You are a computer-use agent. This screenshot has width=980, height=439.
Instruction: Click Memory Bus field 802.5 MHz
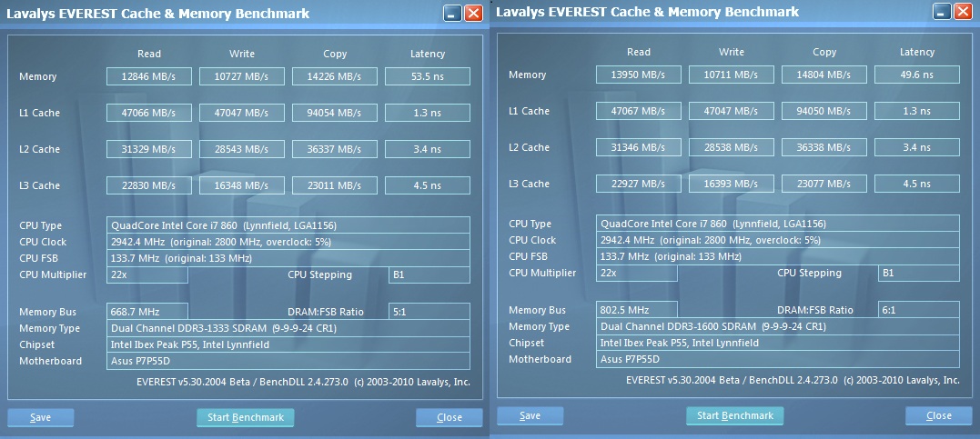(x=637, y=310)
